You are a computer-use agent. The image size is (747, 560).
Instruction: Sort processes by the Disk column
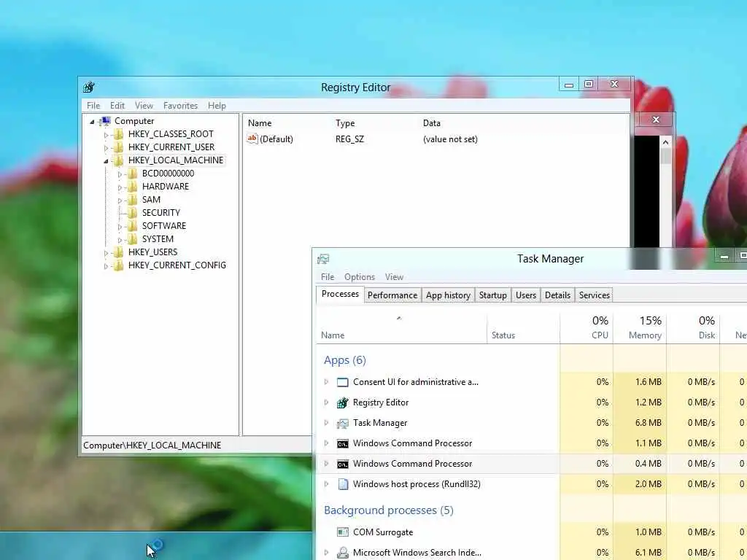click(x=693, y=327)
